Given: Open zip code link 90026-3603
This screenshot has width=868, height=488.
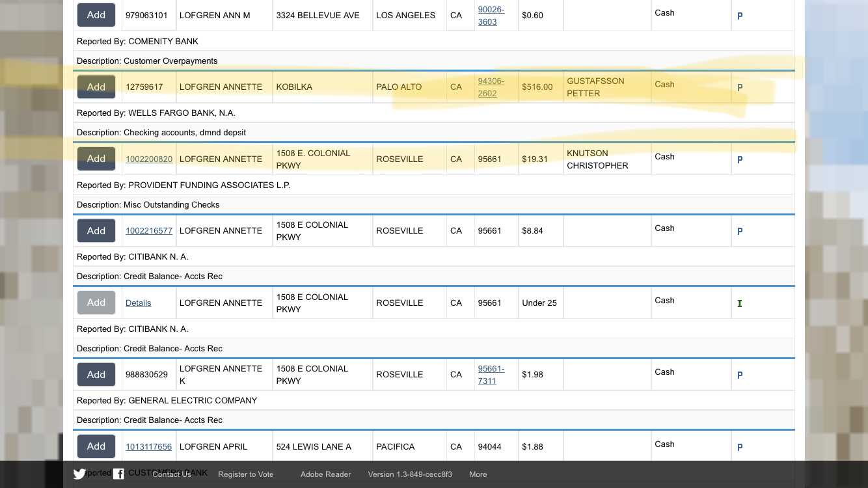Looking at the screenshot, I should pos(491,16).
